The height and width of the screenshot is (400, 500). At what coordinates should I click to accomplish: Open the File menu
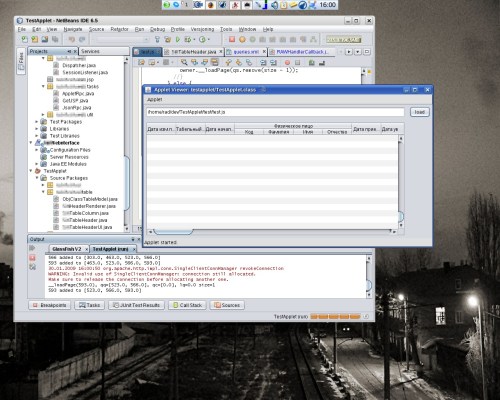click(x=22, y=29)
